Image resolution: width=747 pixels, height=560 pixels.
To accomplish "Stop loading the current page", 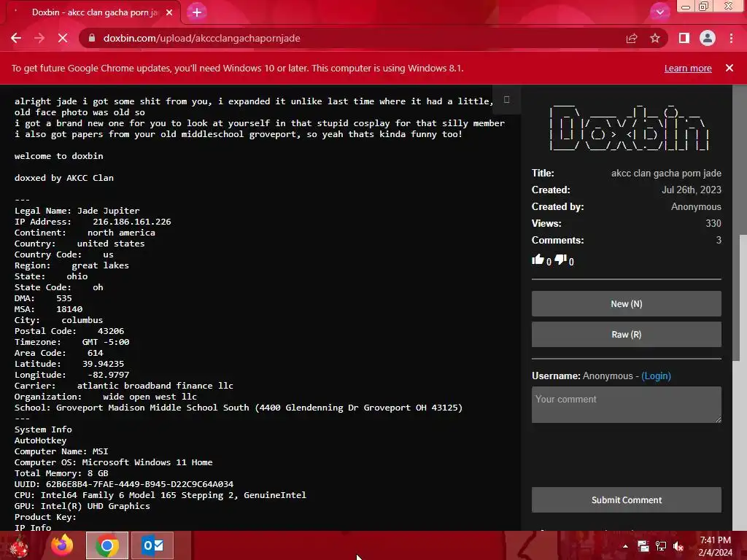I will click(x=63, y=38).
